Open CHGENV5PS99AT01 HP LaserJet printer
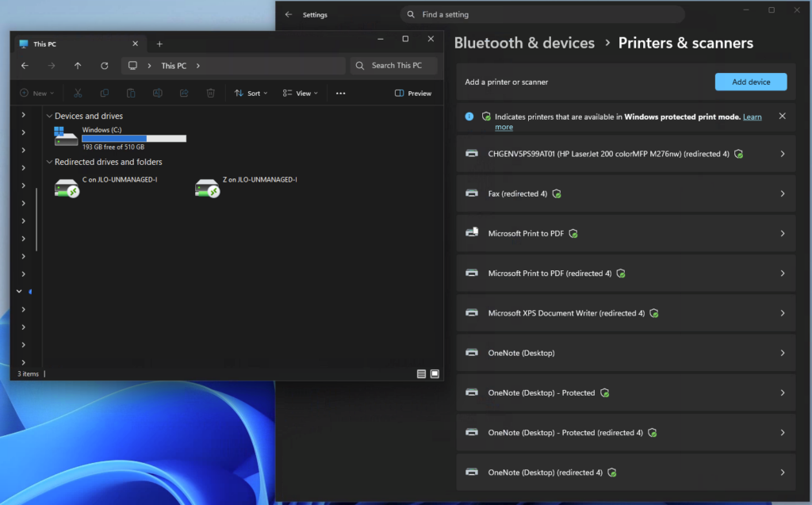 tap(626, 154)
